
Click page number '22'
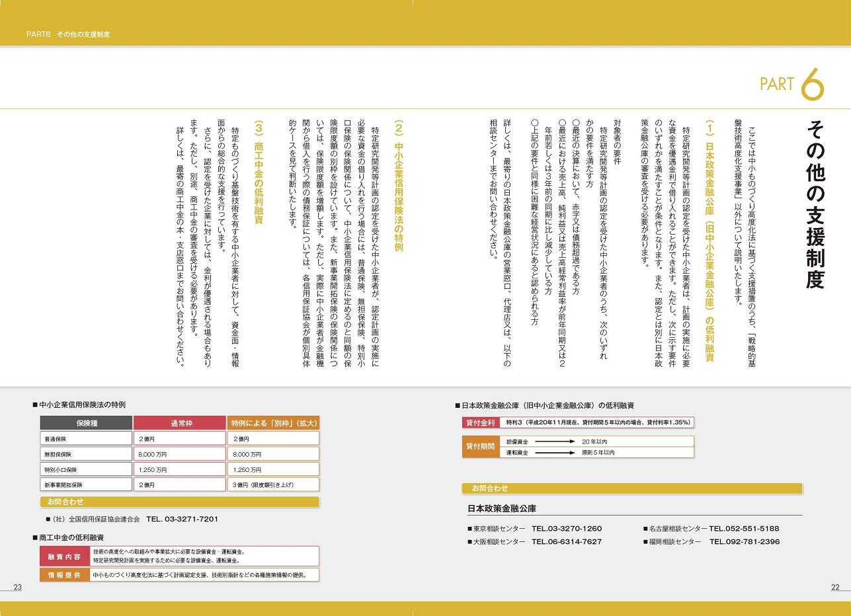835,587
